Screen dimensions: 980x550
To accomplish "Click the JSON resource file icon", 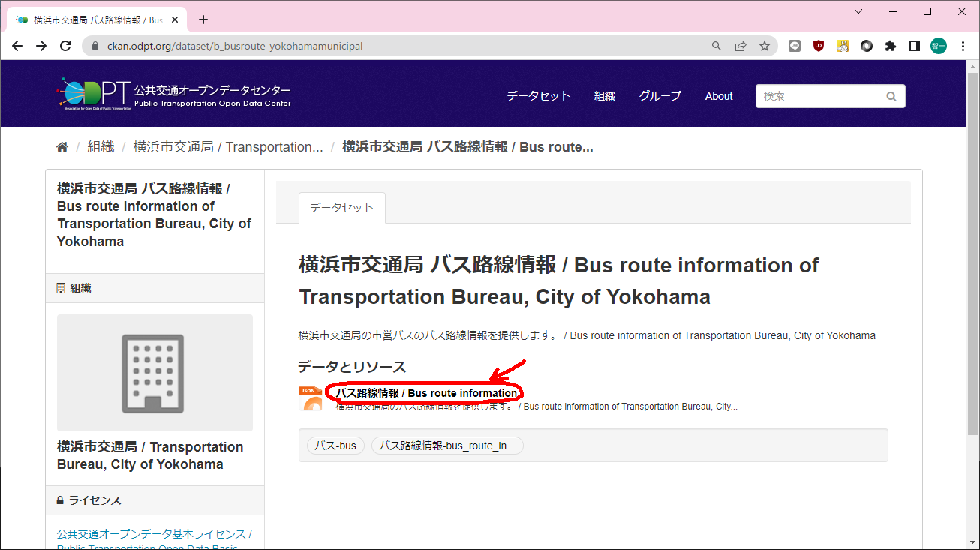I will point(311,398).
